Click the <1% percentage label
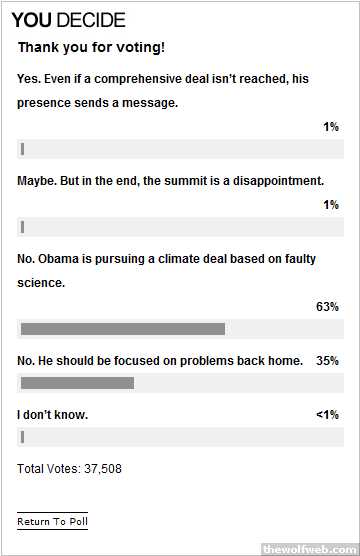The image size is (360, 556). (327, 415)
